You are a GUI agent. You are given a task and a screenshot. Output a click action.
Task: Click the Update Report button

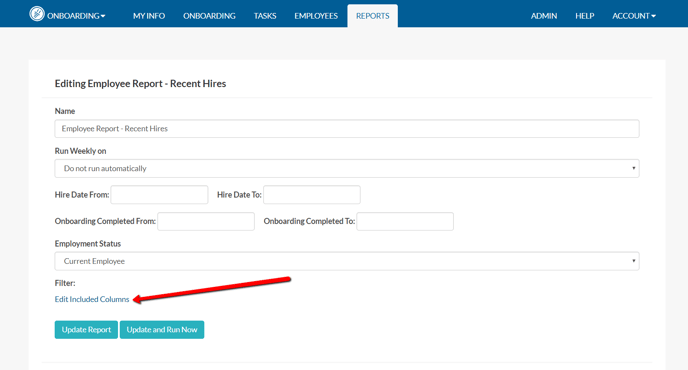[86, 330]
